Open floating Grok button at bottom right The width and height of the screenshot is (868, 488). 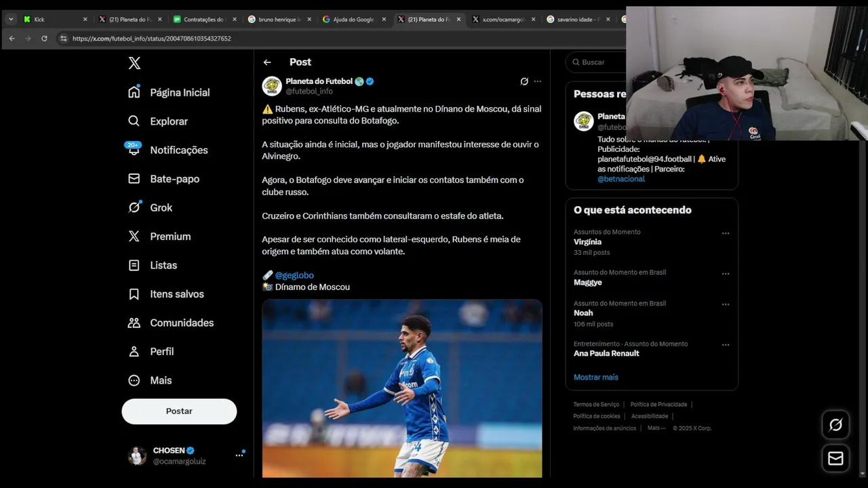(835, 425)
